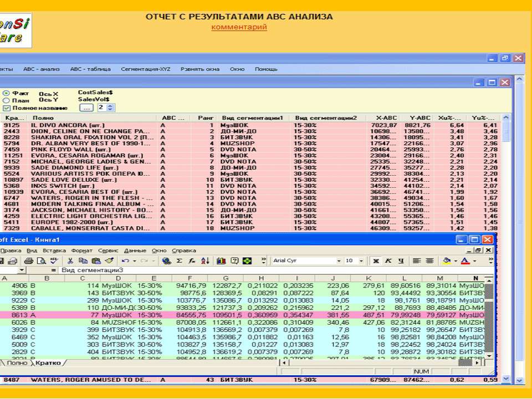Select the IL DIVO ANCORA table row
This screenshot has width=532, height=399.
[x=251, y=125]
